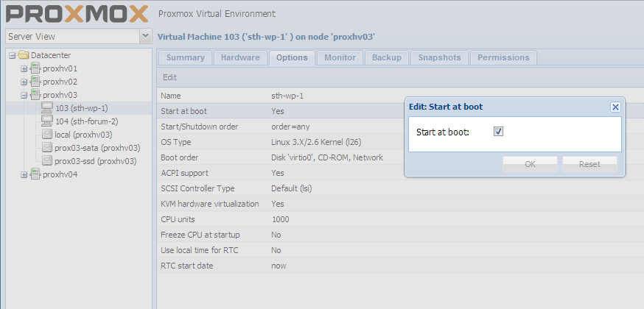Click the proxhv04 server node icon

(x=35, y=174)
